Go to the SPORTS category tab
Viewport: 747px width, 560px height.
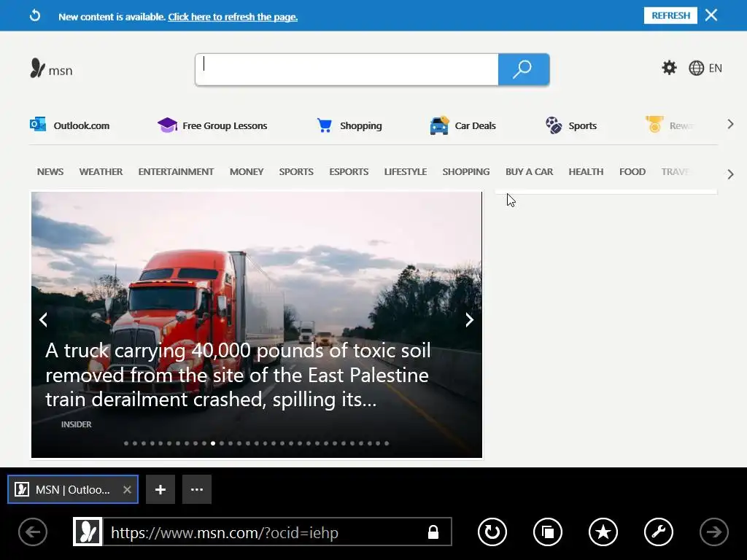tap(296, 171)
